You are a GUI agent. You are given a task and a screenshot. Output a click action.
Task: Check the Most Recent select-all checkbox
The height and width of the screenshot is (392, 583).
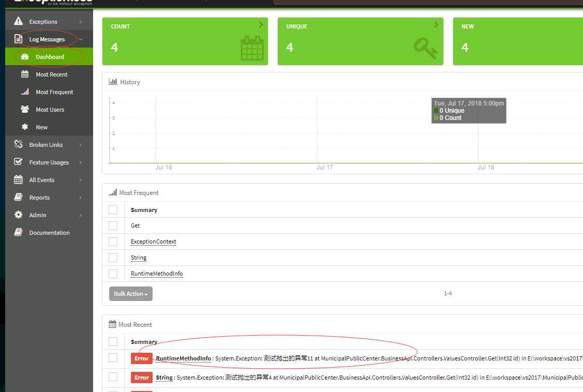[x=113, y=341]
